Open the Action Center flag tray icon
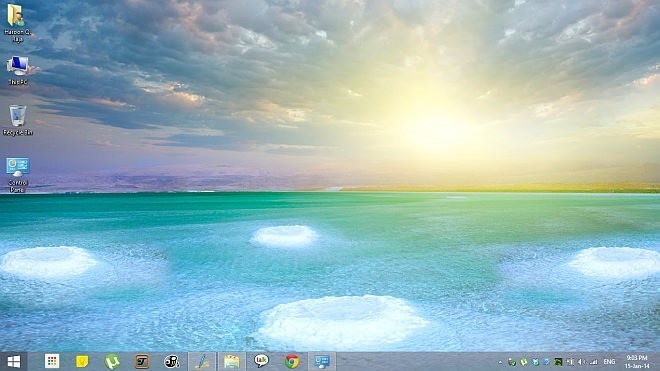This screenshot has height=371, width=660. [x=570, y=362]
